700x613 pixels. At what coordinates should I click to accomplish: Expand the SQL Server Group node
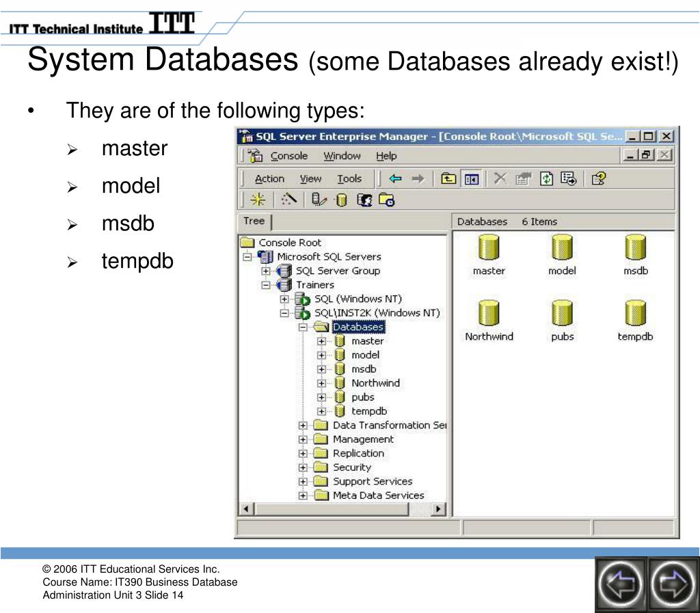pyautogui.click(x=266, y=271)
